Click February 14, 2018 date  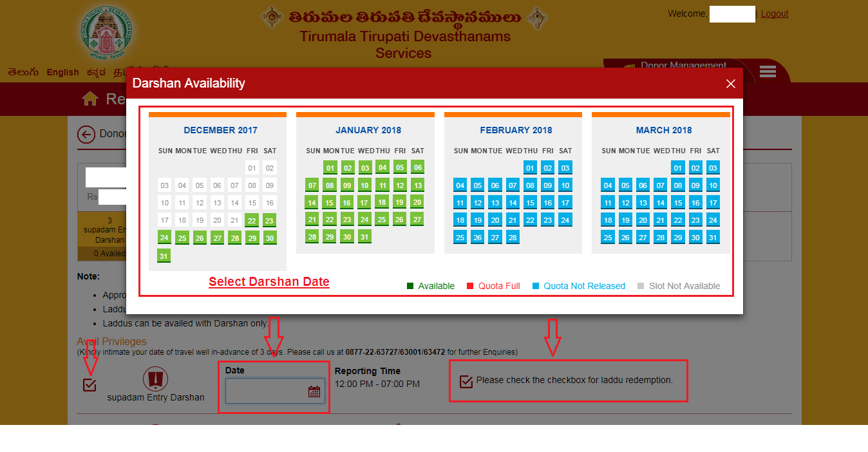pos(513,203)
